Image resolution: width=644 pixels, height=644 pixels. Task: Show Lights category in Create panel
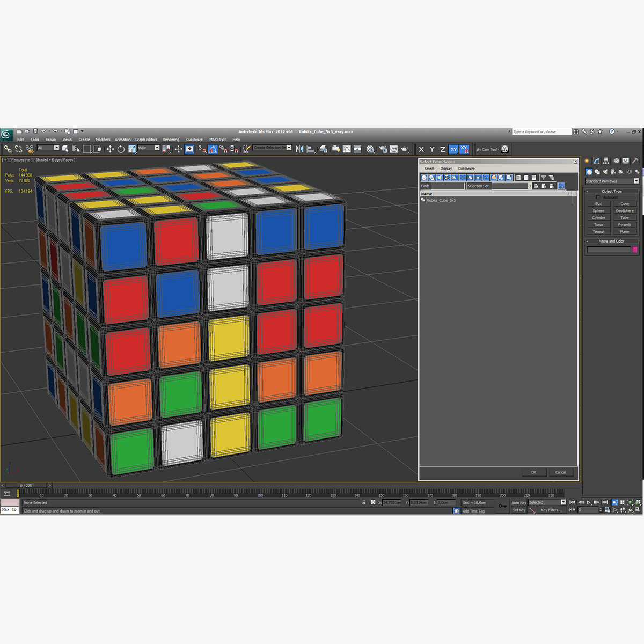point(605,172)
